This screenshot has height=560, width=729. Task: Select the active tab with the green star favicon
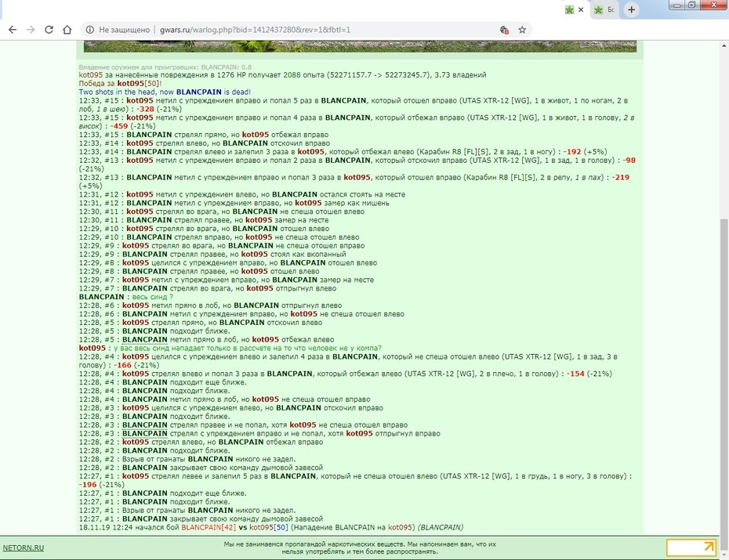[x=569, y=9]
